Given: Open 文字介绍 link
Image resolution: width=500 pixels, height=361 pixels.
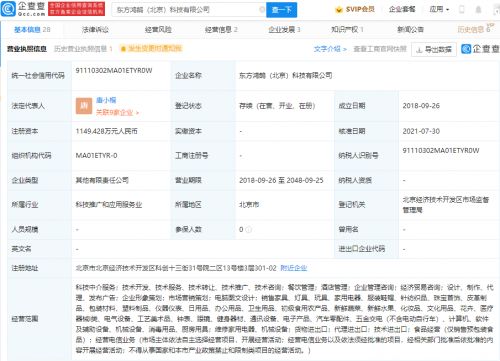Looking at the screenshot, I should (330, 49).
